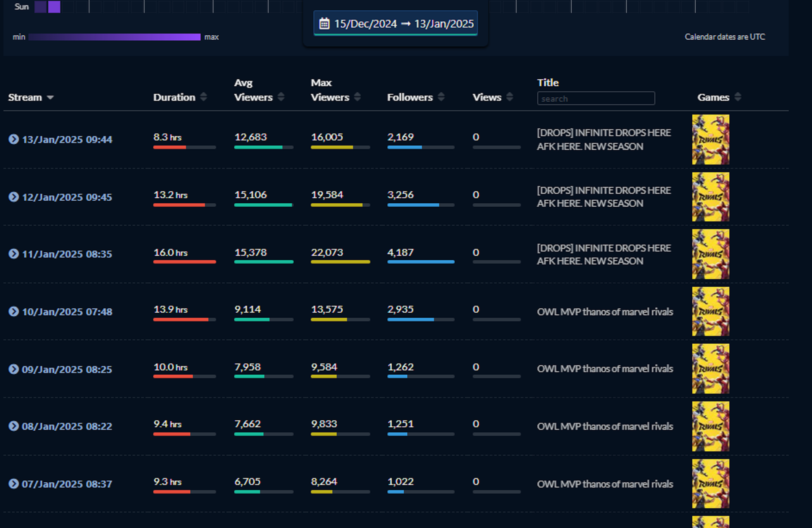Click arrow icon beside 10/Jan/2025 07:48 stream
Image resolution: width=812 pixels, height=528 pixels.
pos(14,311)
